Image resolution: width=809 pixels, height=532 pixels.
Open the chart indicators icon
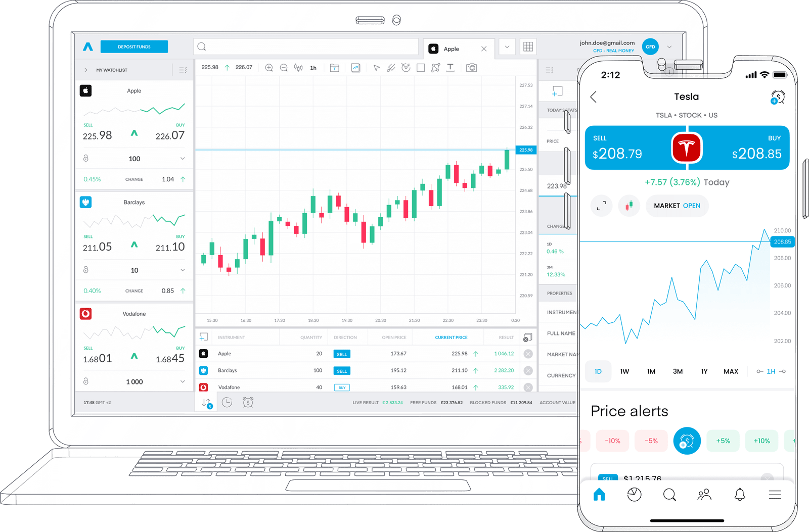tap(355, 68)
